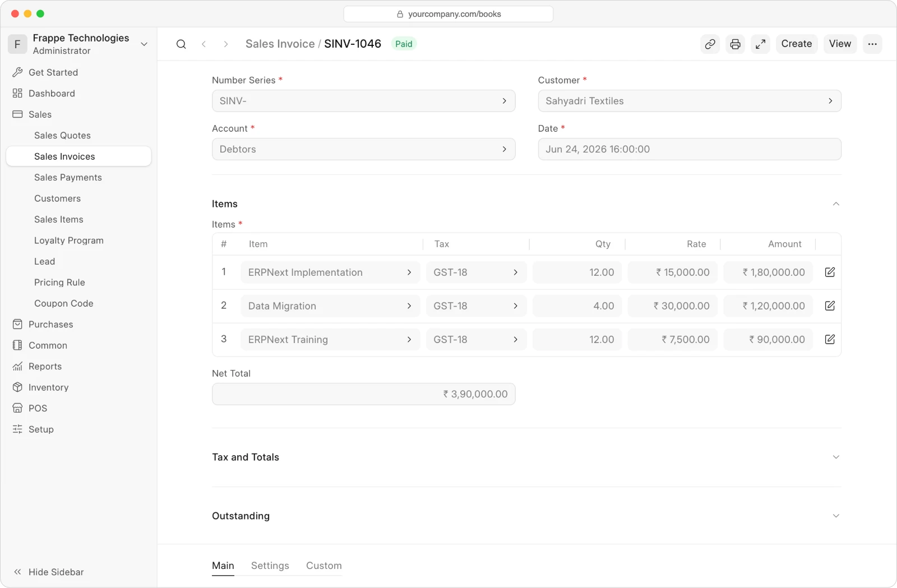Open Customers in sidebar

(x=78, y=198)
